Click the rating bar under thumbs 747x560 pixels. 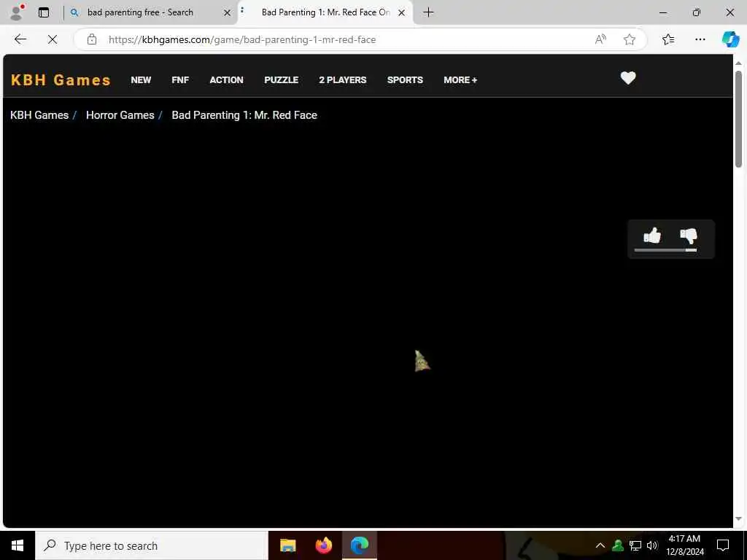click(x=665, y=250)
